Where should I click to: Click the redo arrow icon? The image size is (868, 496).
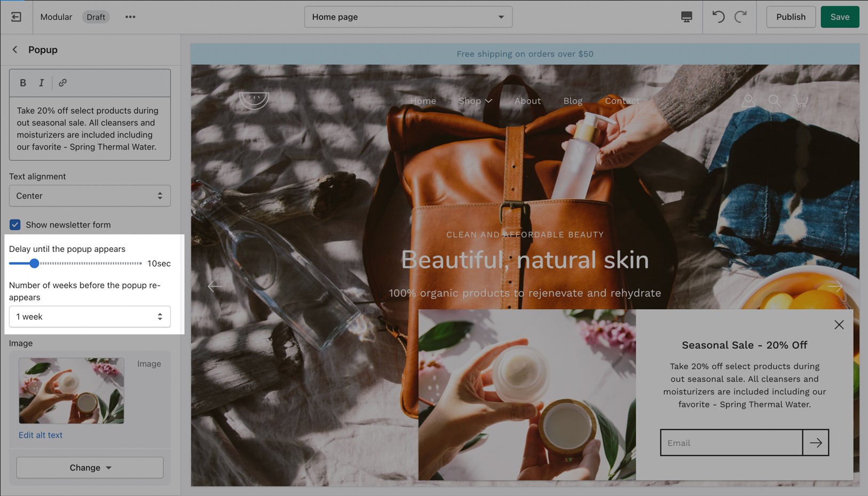[x=740, y=17]
